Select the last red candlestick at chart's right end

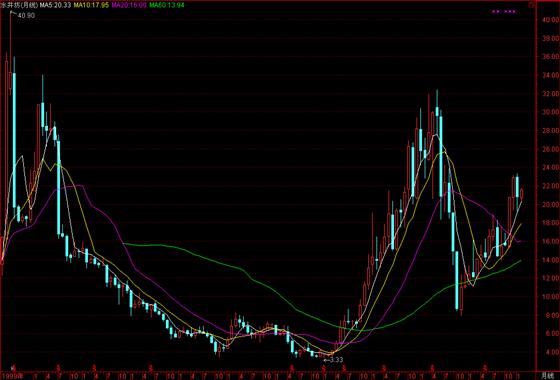(x=522, y=195)
